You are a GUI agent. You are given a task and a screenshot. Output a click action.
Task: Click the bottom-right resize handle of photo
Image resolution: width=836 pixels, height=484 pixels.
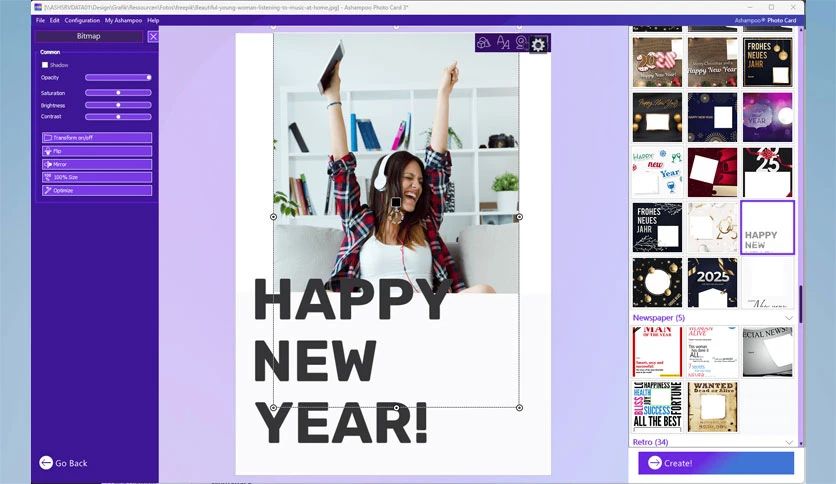[519, 408]
